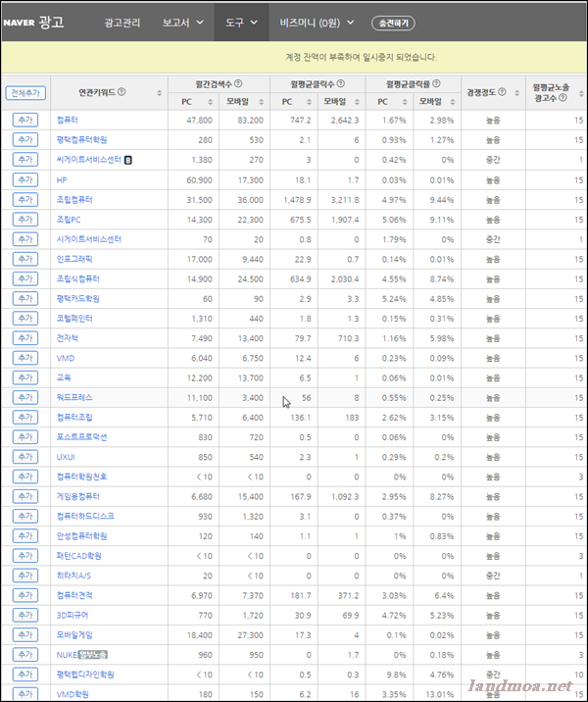The width and height of the screenshot is (588, 702).
Task: Sort by 월평균클릭률 PC column
Action: [x=405, y=102]
